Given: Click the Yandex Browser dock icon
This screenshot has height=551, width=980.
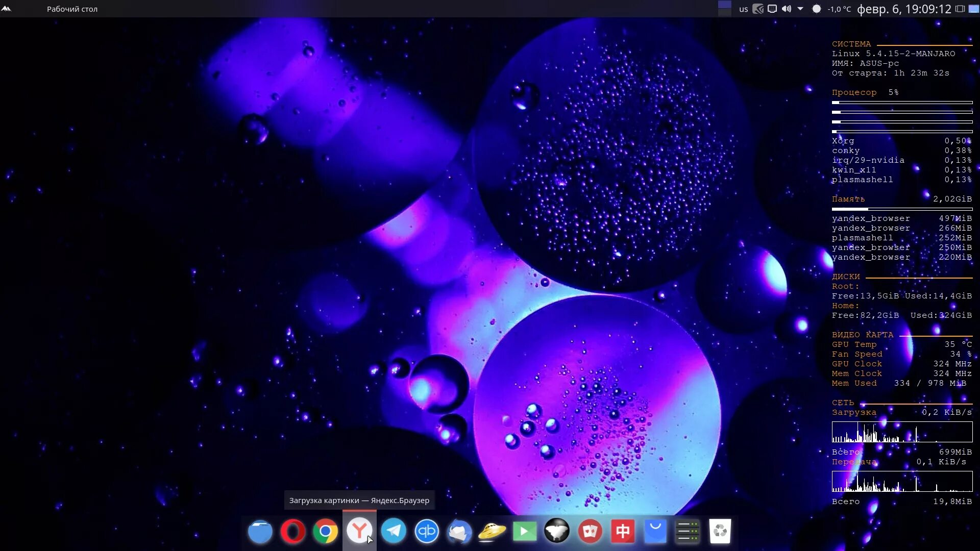Looking at the screenshot, I should pyautogui.click(x=359, y=531).
